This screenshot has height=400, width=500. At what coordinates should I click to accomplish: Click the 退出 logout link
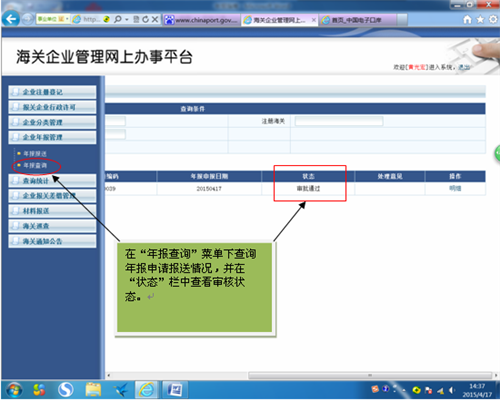pos(464,67)
